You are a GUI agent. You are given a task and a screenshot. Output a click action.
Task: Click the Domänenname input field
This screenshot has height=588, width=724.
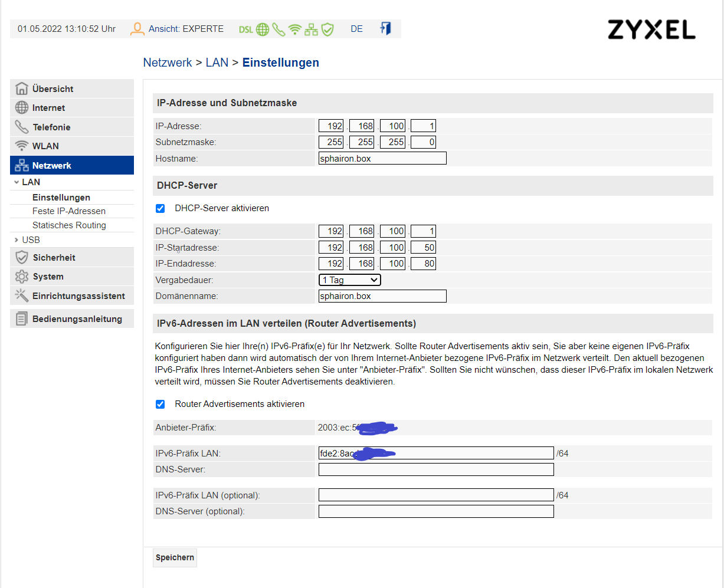click(x=382, y=296)
